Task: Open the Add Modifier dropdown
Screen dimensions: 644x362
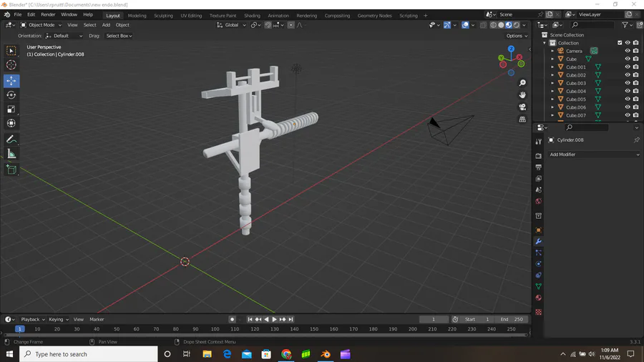Action: pyautogui.click(x=595, y=155)
